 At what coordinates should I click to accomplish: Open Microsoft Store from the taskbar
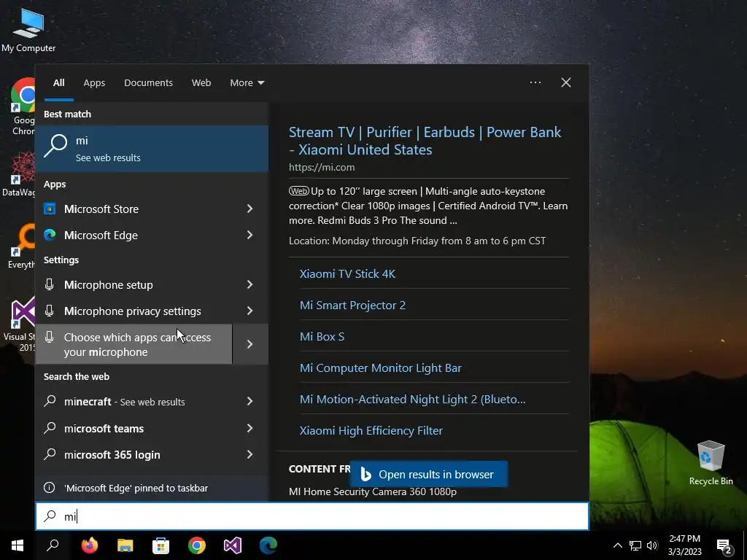pyautogui.click(x=161, y=545)
